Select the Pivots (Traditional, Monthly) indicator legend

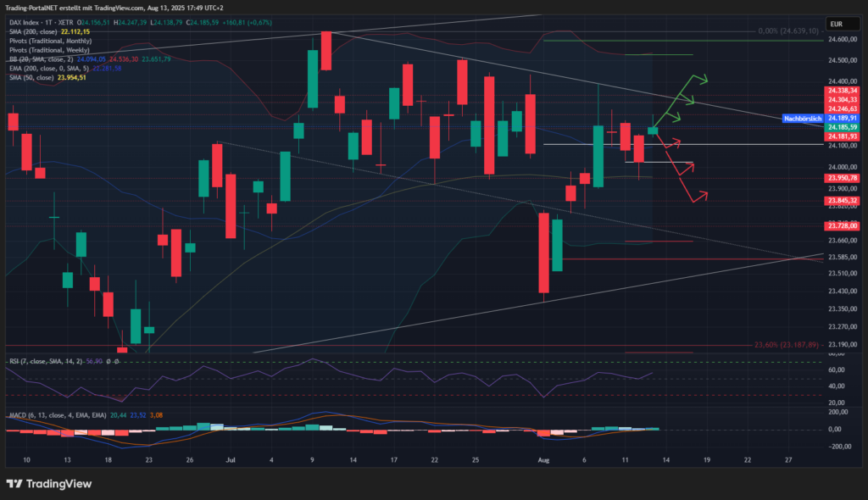tap(45, 41)
